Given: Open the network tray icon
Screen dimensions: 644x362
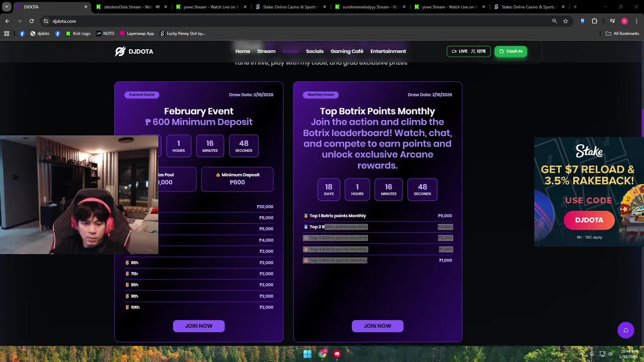Looking at the screenshot, I should 602,354.
